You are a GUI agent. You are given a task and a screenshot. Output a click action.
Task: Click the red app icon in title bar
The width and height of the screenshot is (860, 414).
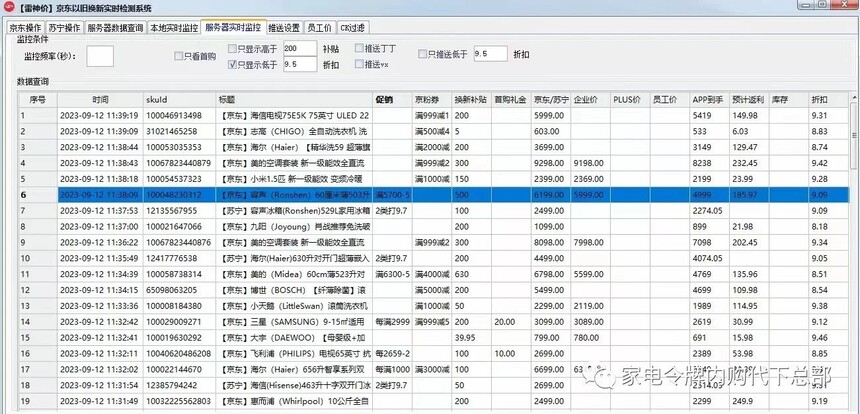8,8
